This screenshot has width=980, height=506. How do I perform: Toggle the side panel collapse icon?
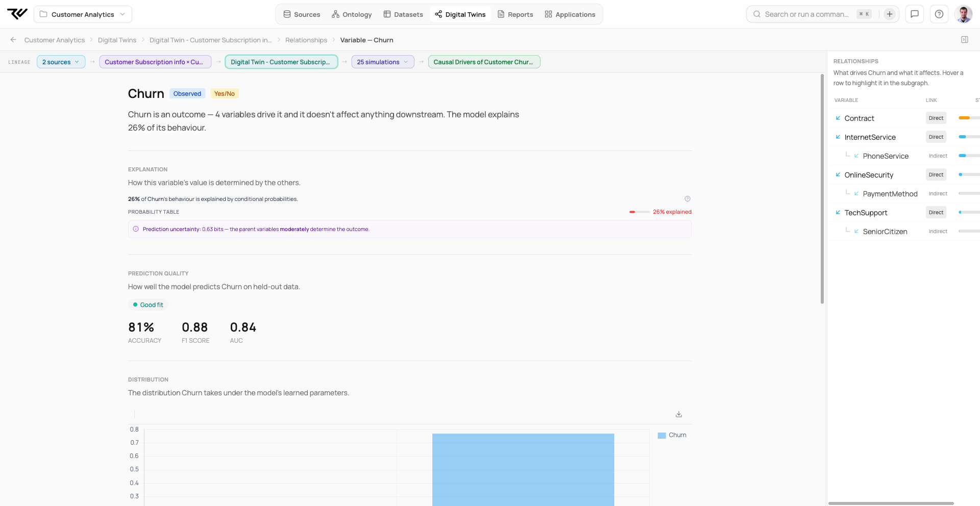click(965, 40)
